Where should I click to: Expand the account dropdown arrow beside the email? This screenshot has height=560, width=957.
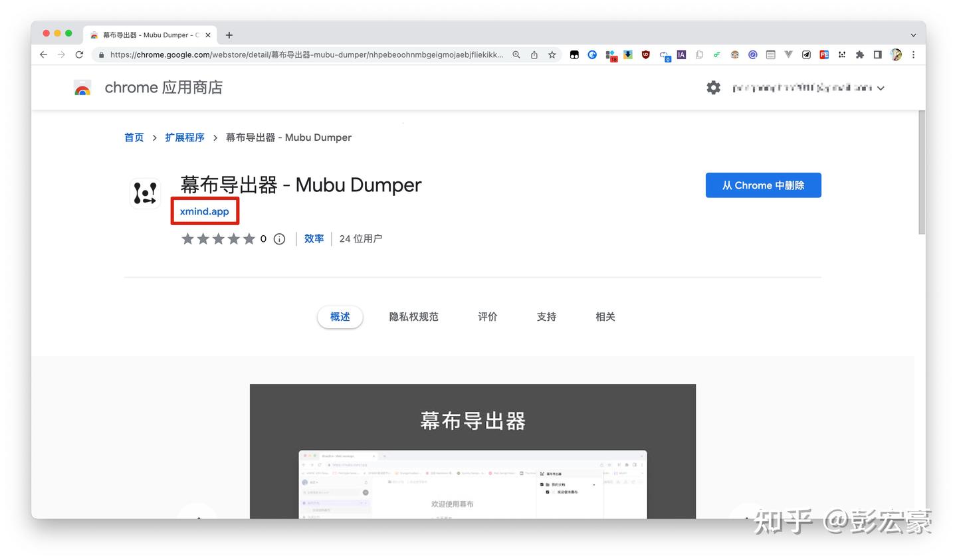point(881,87)
